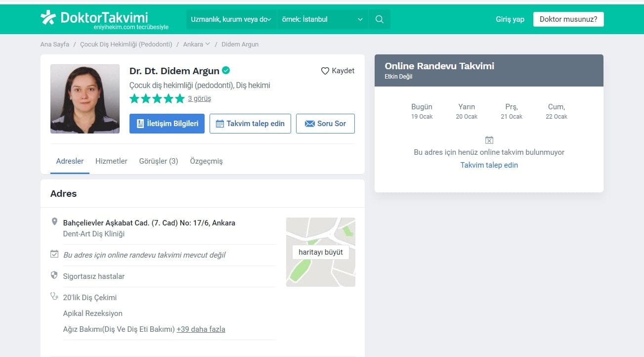
Task: Click the location pin icon by address
Action: 55,222
